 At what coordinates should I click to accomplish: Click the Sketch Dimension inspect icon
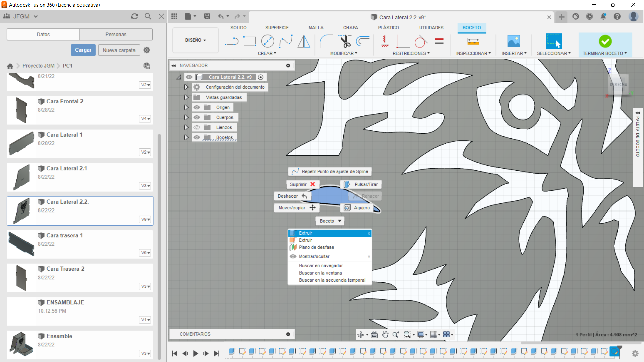click(x=473, y=41)
